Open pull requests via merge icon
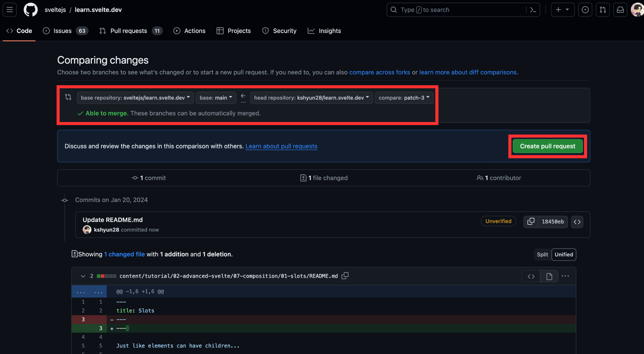 pyautogui.click(x=603, y=10)
